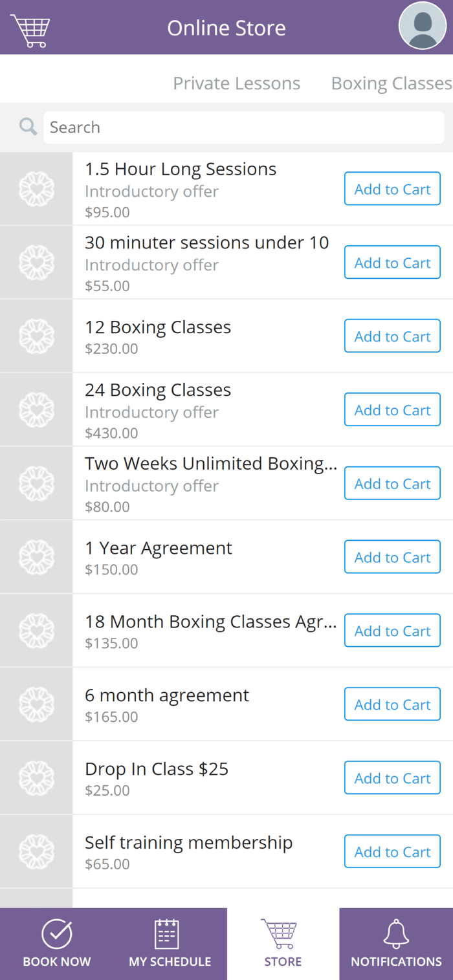The height and width of the screenshot is (980, 453).
Task: Add 30 minuter sessions to cart
Action: (392, 263)
